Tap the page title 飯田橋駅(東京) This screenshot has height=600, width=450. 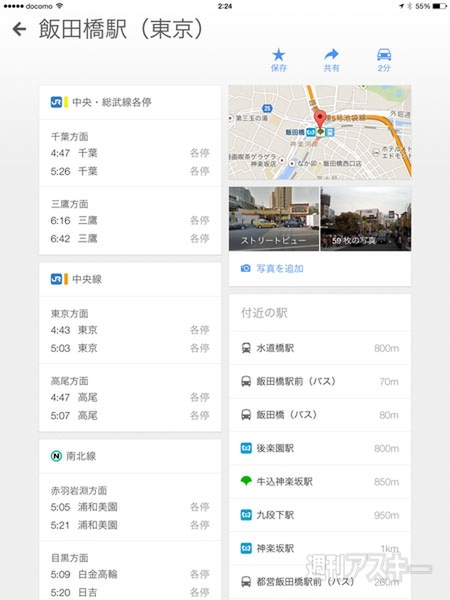[122, 29]
